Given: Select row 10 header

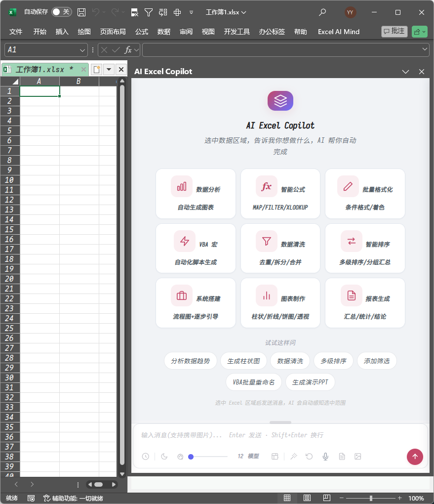Looking at the screenshot, I should pyautogui.click(x=10, y=180).
